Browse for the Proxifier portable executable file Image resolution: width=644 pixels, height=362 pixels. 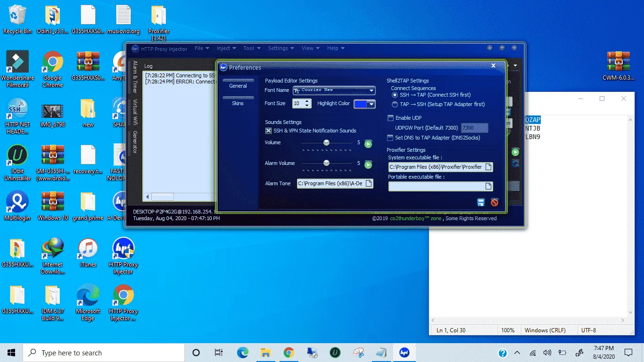[489, 186]
